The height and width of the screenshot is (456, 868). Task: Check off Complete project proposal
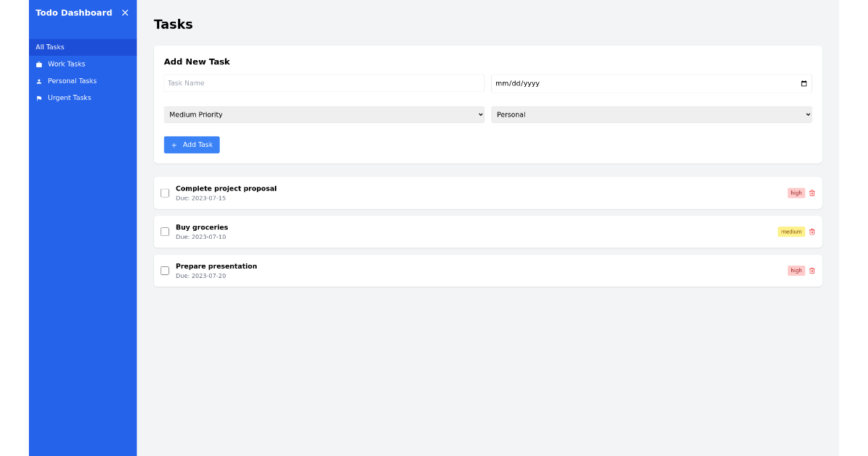(165, 193)
